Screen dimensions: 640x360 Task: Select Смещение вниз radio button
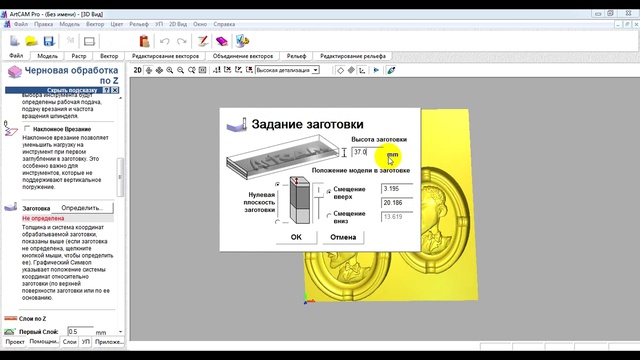pyautogui.click(x=329, y=216)
